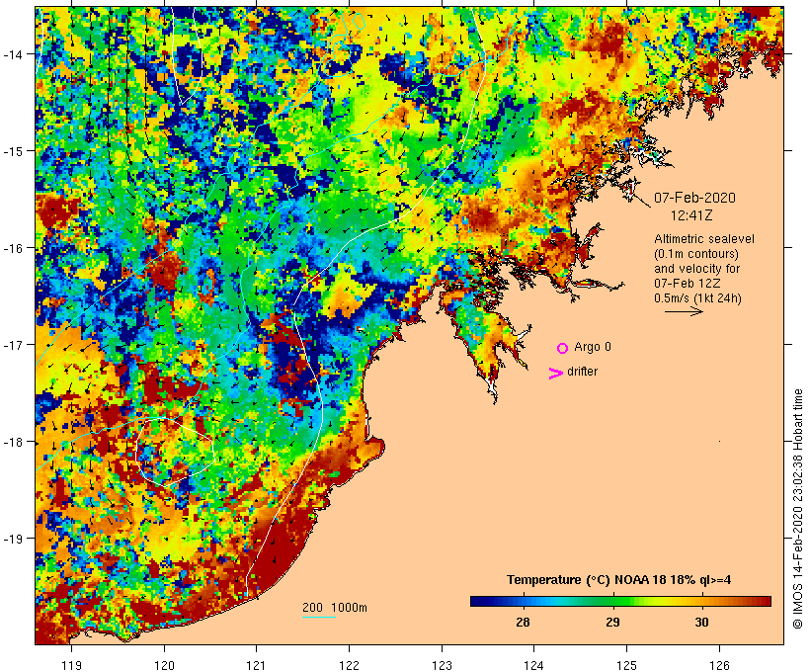Click the latitude label -14

coord(12,53)
